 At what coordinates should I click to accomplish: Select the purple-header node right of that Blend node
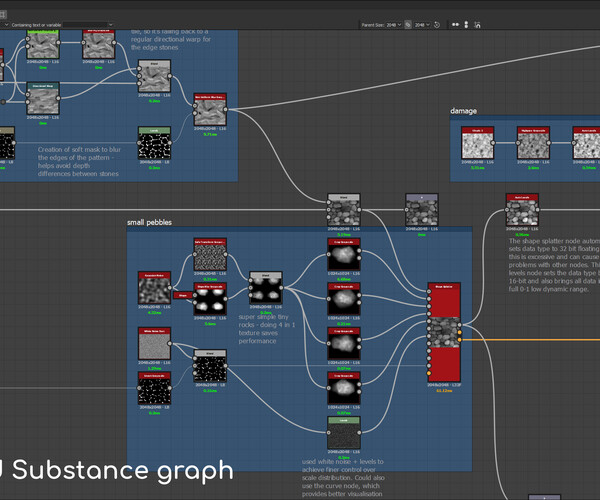[422, 210]
